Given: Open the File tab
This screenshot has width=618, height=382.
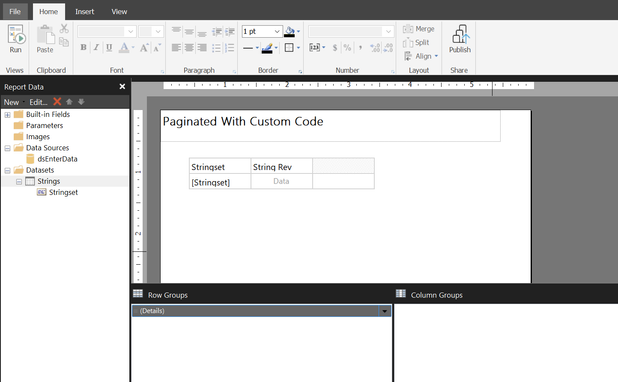Looking at the screenshot, I should pyautogui.click(x=15, y=11).
